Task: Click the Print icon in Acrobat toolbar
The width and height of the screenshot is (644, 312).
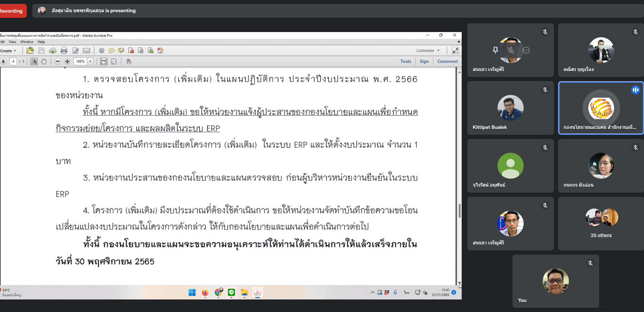Action: tap(64, 50)
